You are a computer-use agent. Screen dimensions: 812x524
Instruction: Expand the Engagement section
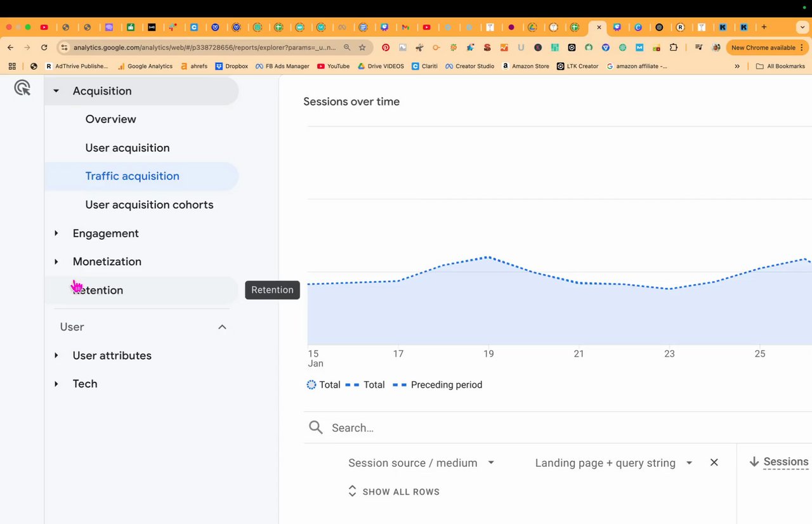pyautogui.click(x=56, y=233)
